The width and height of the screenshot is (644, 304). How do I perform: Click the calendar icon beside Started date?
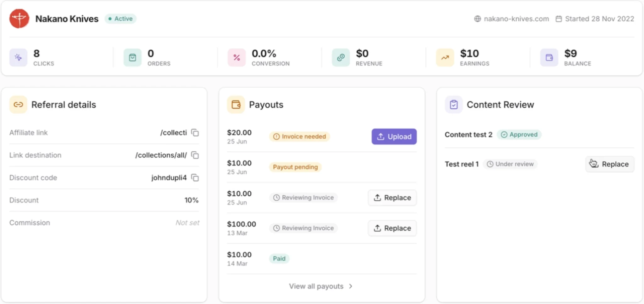pyautogui.click(x=558, y=19)
